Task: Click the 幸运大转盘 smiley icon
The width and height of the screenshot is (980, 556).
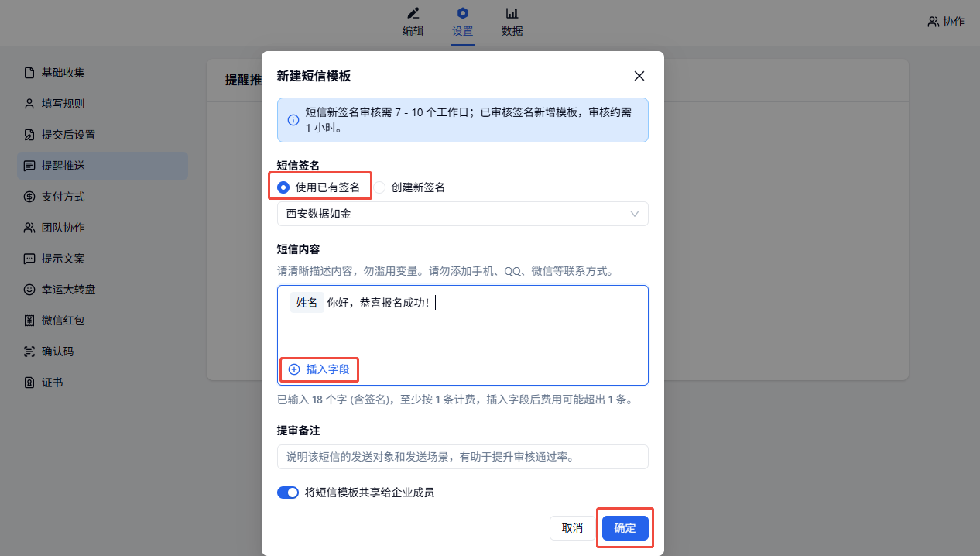Action: (x=29, y=290)
